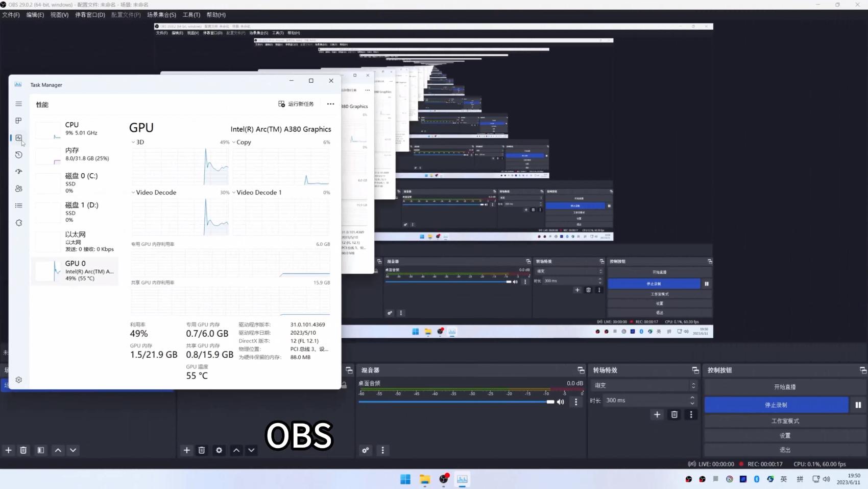Open Task Manager settings gear

19,380
